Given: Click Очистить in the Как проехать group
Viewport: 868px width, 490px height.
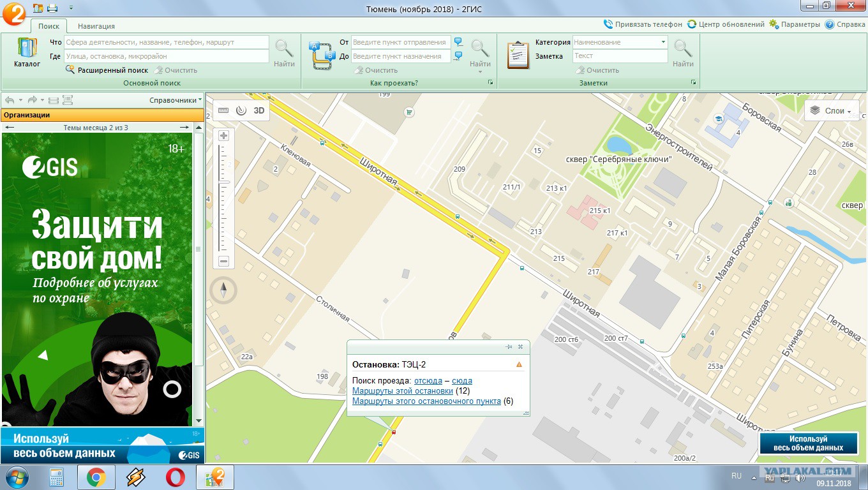Looking at the screenshot, I should [x=376, y=70].
